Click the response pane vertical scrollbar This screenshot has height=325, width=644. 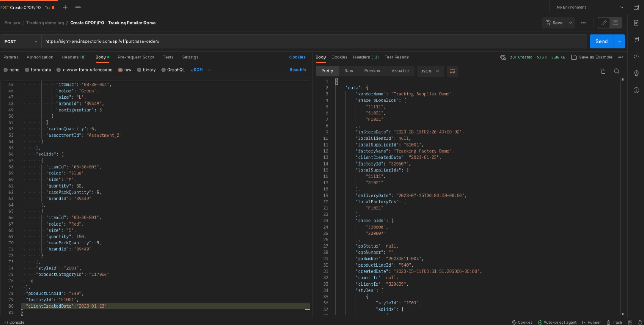(623, 197)
